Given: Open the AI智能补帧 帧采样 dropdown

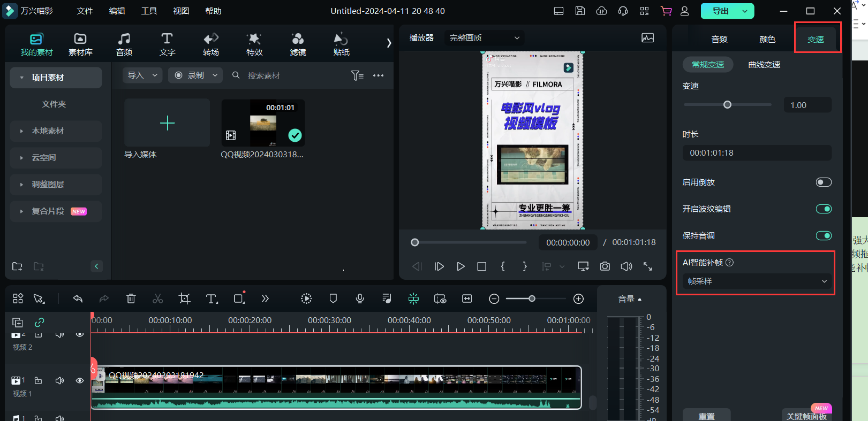Looking at the screenshot, I should pos(756,281).
